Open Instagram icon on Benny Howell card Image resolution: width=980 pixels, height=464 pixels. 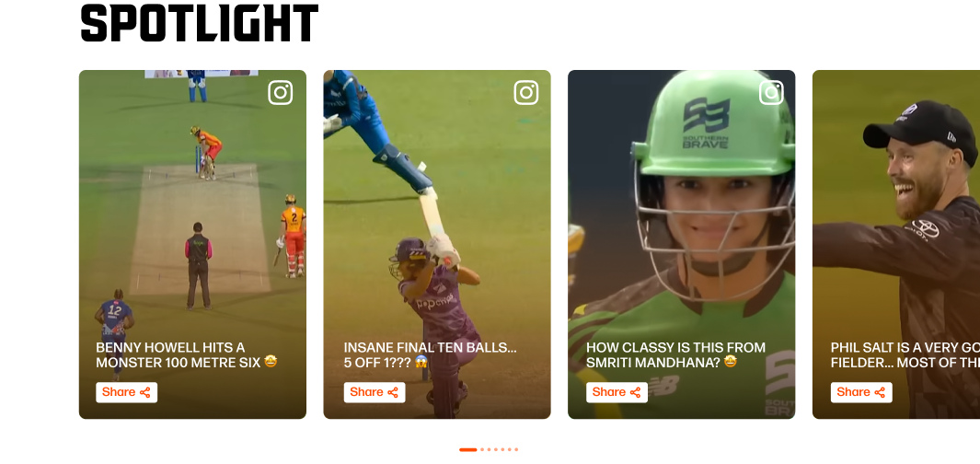[280, 93]
